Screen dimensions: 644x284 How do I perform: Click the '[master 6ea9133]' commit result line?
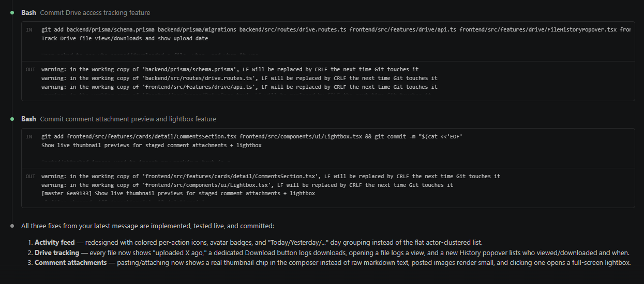tap(178, 194)
